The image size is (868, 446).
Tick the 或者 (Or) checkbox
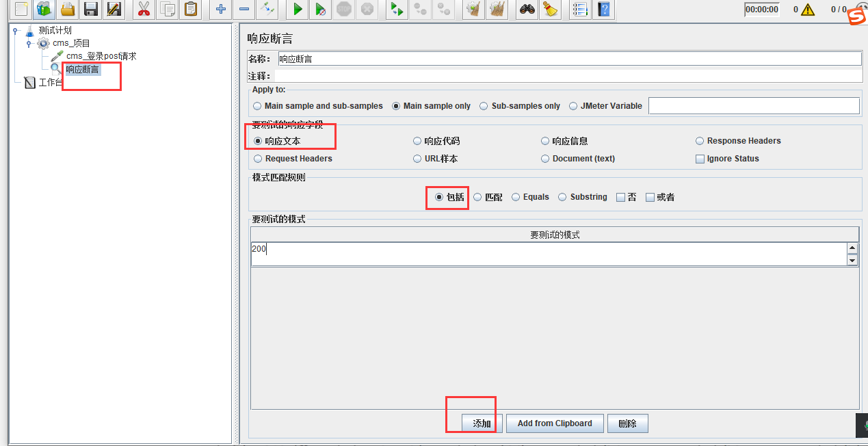pos(650,197)
